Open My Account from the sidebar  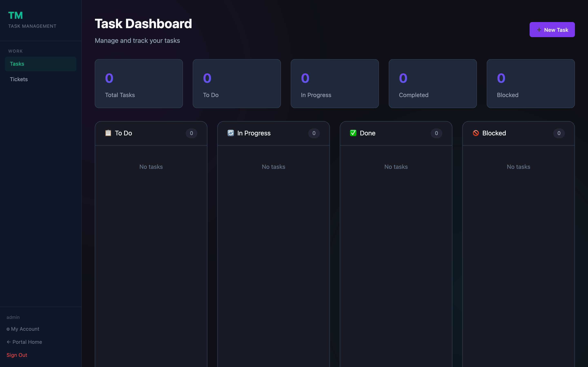click(x=25, y=329)
